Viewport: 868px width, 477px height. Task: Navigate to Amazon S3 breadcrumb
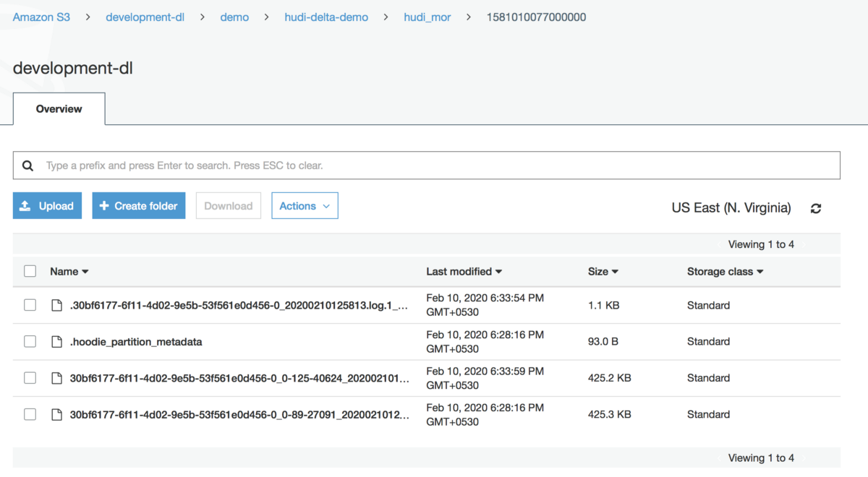(x=41, y=17)
